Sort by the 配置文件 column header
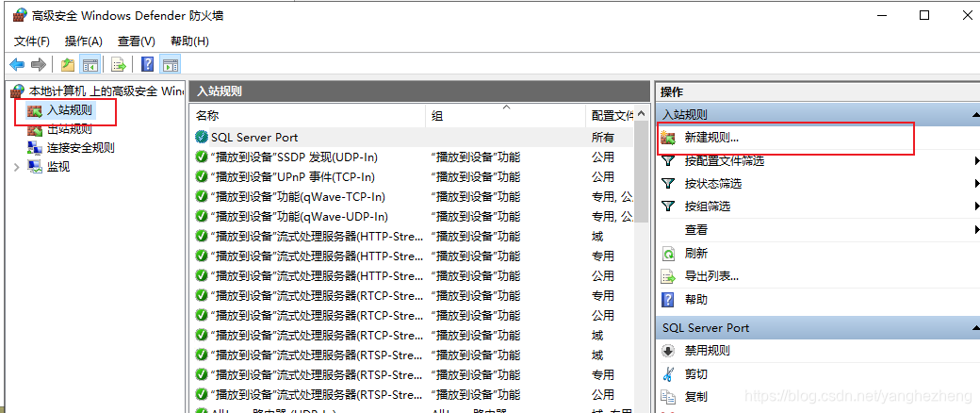The height and width of the screenshot is (413, 980). tap(610, 115)
